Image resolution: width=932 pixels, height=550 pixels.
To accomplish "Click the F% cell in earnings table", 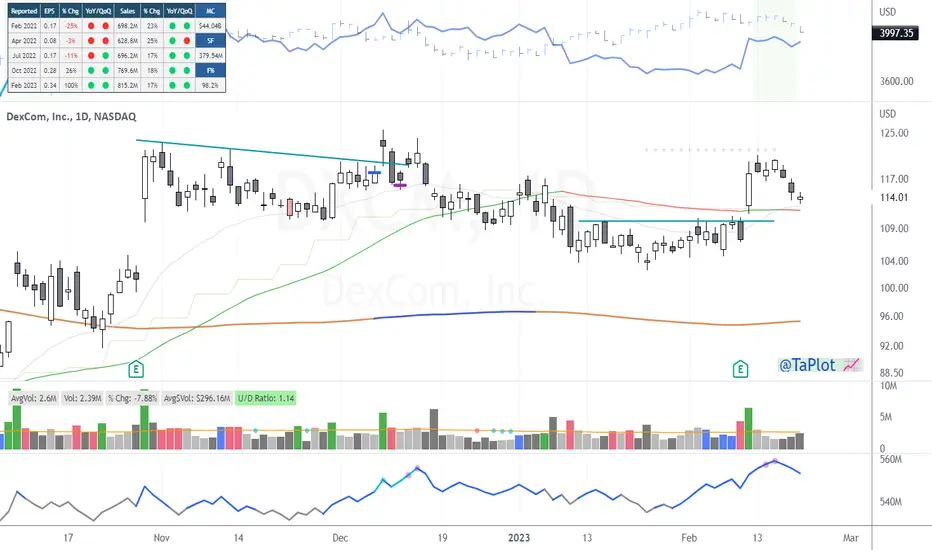I will [210, 71].
